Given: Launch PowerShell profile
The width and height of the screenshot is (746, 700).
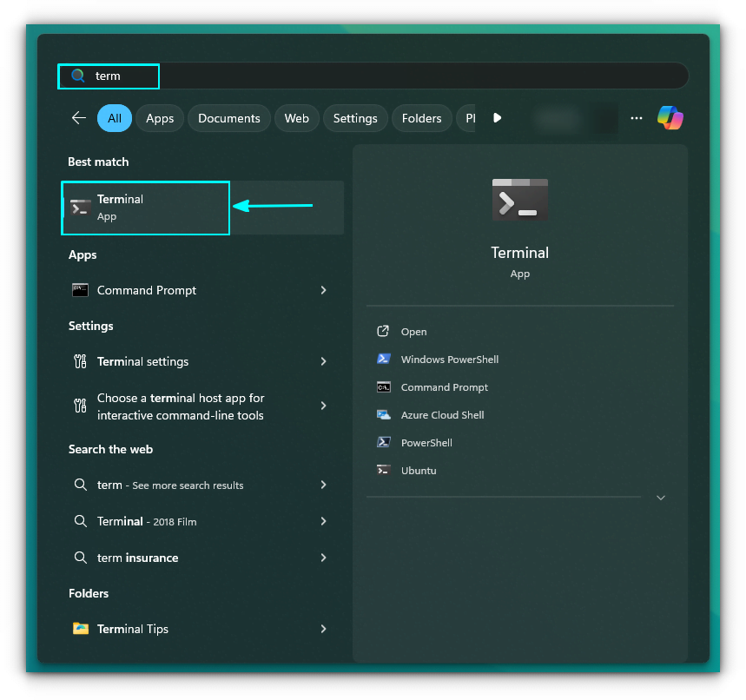Looking at the screenshot, I should pyautogui.click(x=426, y=443).
